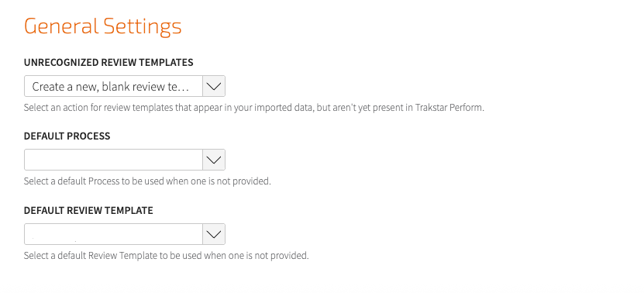Click the UNRECOGNIZED REVIEW TEMPLATES label
644x293 pixels.
pyautogui.click(x=108, y=63)
